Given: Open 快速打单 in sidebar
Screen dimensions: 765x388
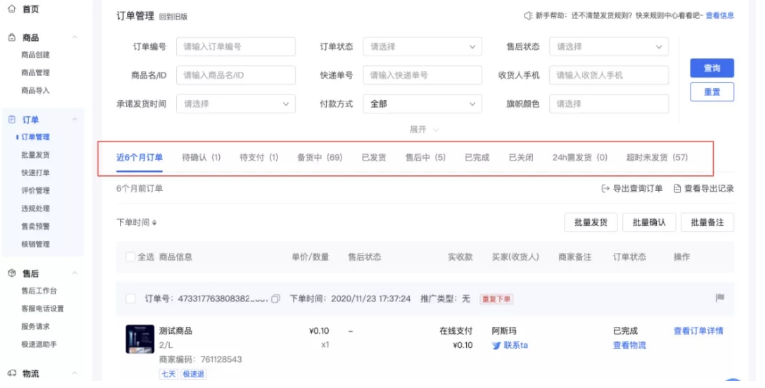Looking at the screenshot, I should coord(35,173).
